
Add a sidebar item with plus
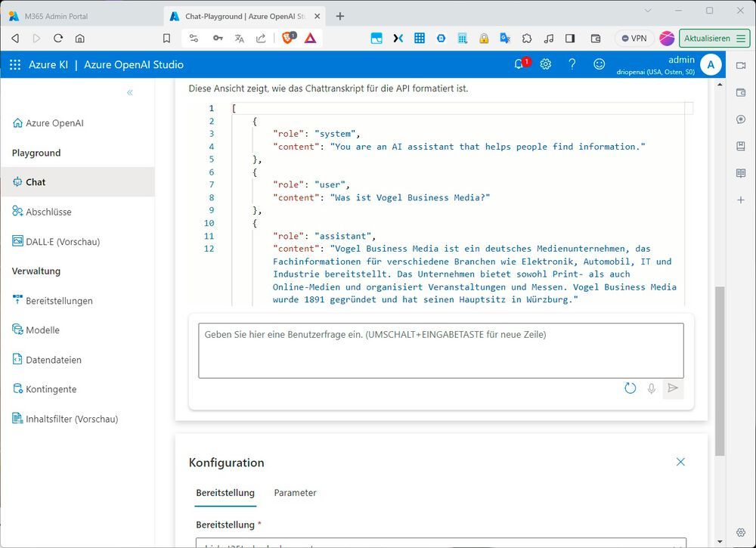click(741, 200)
